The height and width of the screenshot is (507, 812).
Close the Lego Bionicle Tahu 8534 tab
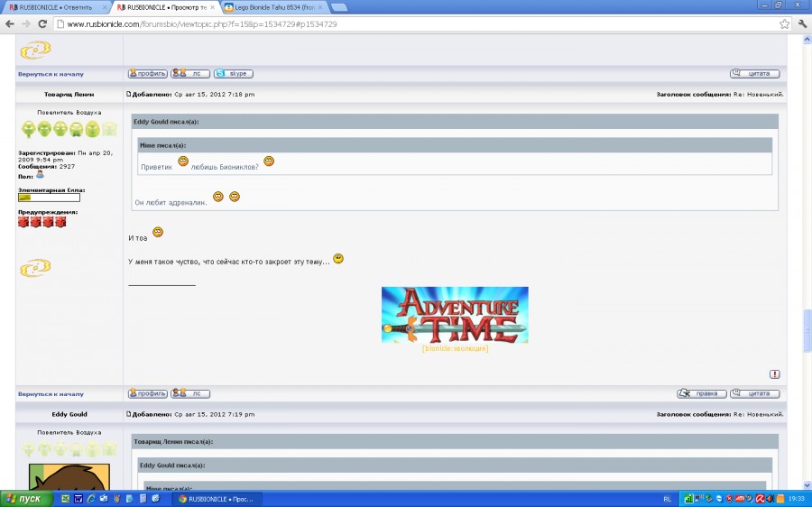[x=320, y=8]
